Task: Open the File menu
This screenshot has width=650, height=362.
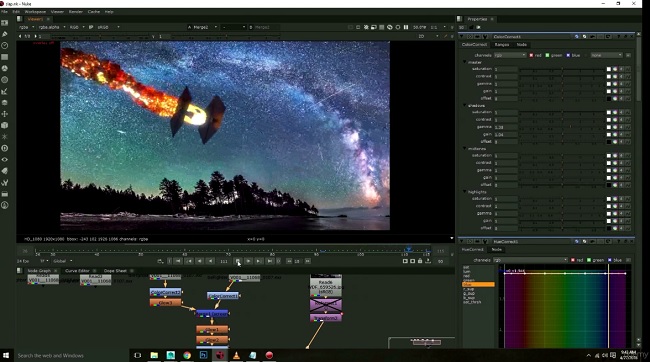Action: pyautogui.click(x=5, y=12)
